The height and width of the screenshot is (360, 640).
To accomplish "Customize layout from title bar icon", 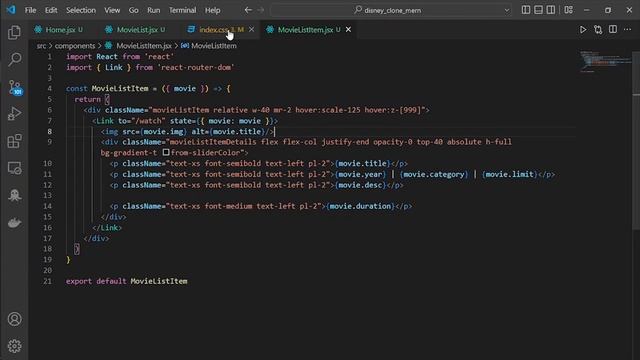I will pos(569,10).
